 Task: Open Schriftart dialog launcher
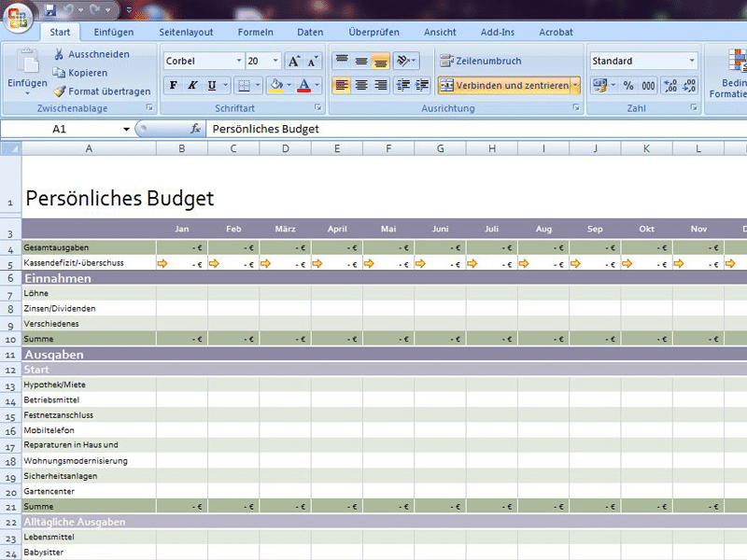(x=318, y=108)
